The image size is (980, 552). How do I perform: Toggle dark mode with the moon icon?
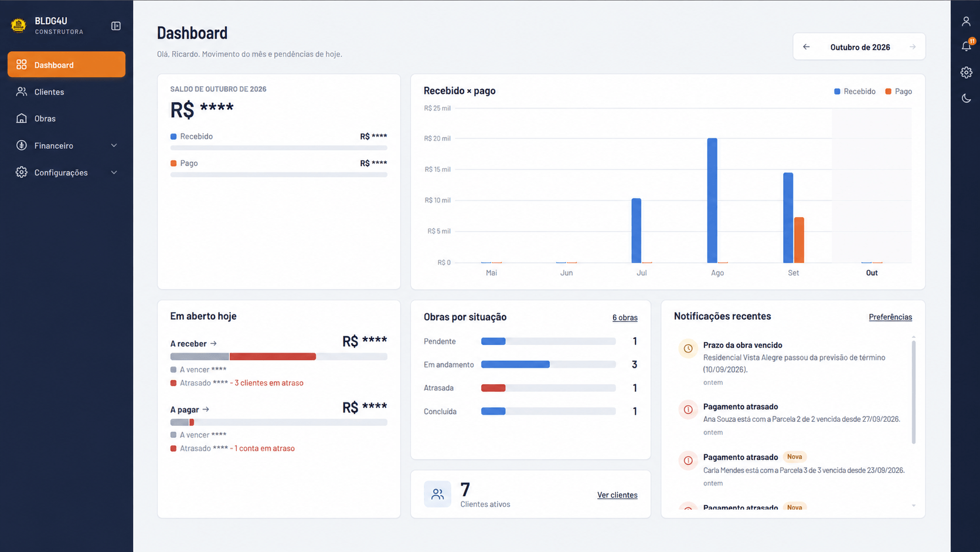[966, 99]
